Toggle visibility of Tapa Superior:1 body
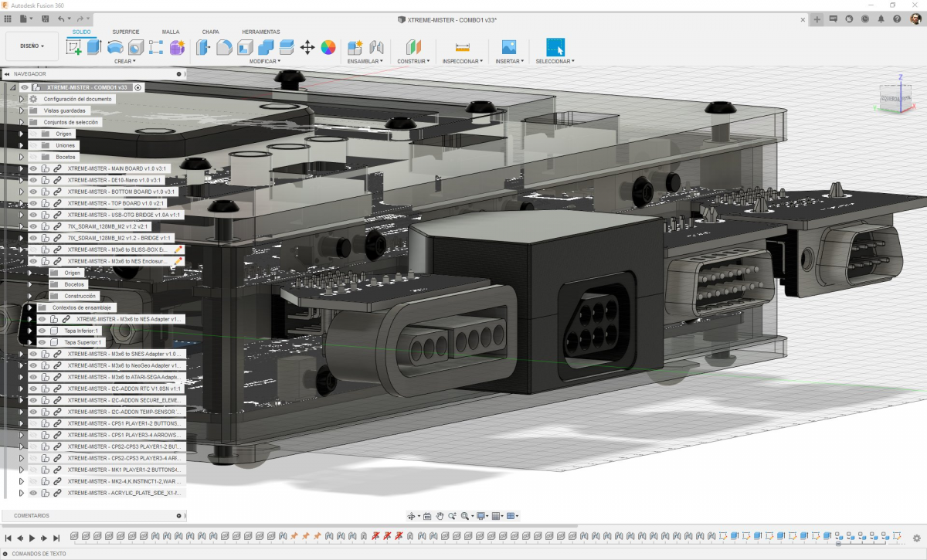Viewport: 927px width, 560px height. 42,342
